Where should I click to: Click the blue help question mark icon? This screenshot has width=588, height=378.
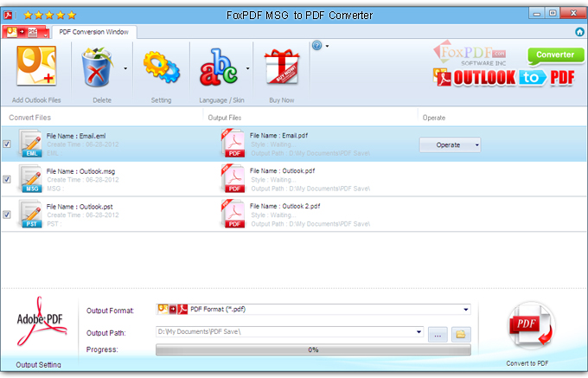point(316,46)
